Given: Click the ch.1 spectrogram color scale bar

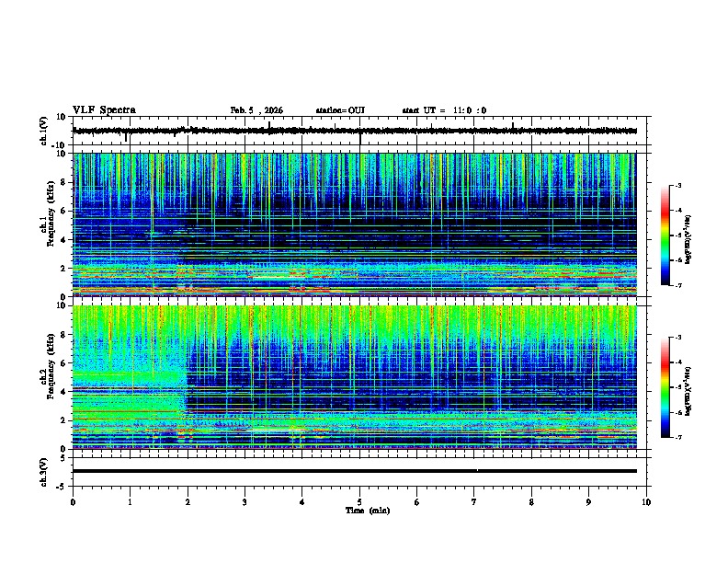Looking at the screenshot, I should pyautogui.click(x=665, y=236).
